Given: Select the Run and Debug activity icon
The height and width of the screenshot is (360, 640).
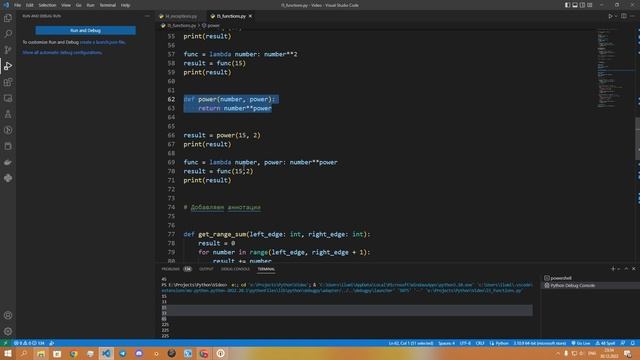Looking at the screenshot, I should (8, 66).
